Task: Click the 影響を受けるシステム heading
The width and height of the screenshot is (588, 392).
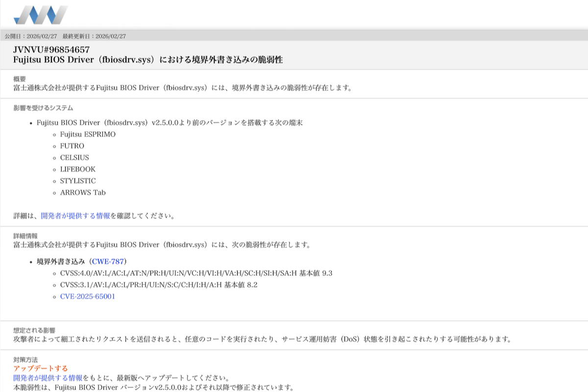Action: (43, 108)
